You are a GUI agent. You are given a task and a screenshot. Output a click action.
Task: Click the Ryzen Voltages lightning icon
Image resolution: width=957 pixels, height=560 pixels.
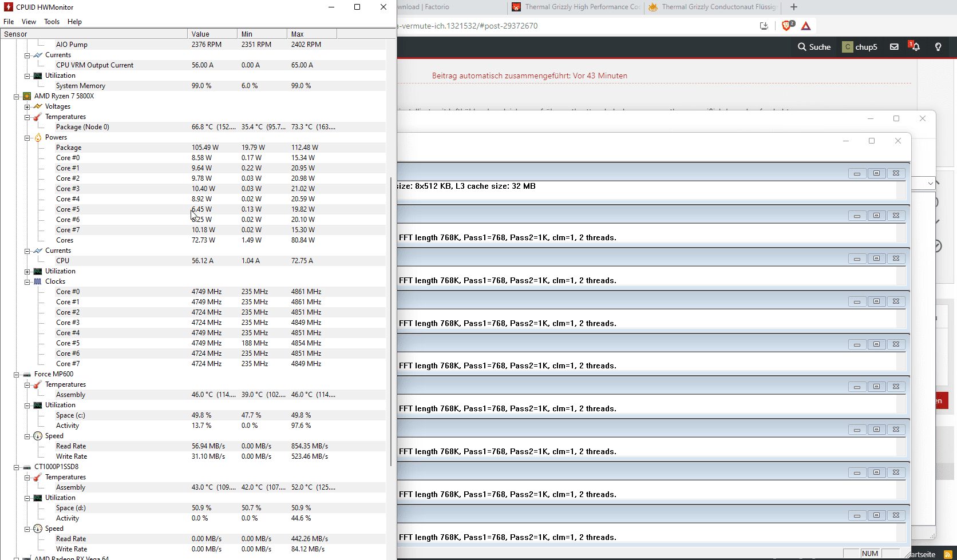click(38, 106)
